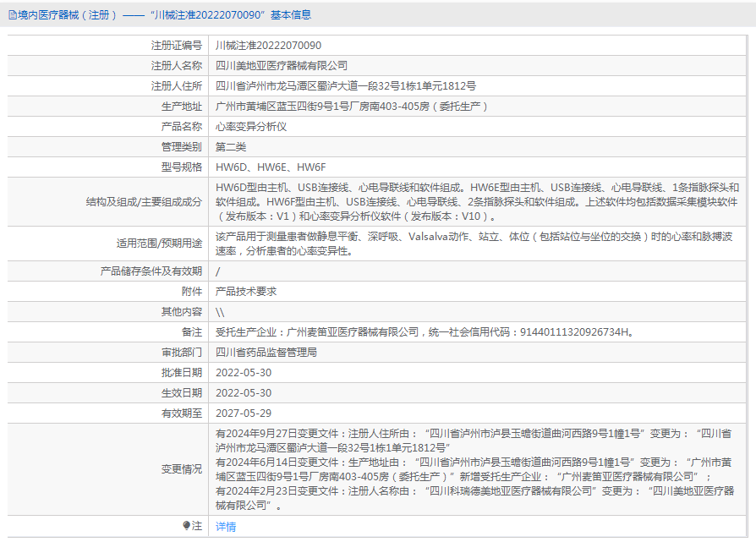Click the lightbulb icon beside 注

[x=187, y=526]
